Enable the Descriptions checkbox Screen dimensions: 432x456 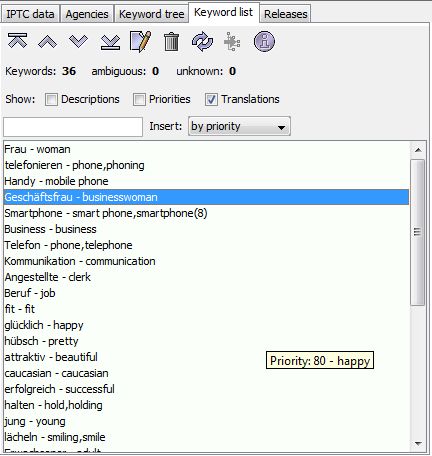point(51,99)
